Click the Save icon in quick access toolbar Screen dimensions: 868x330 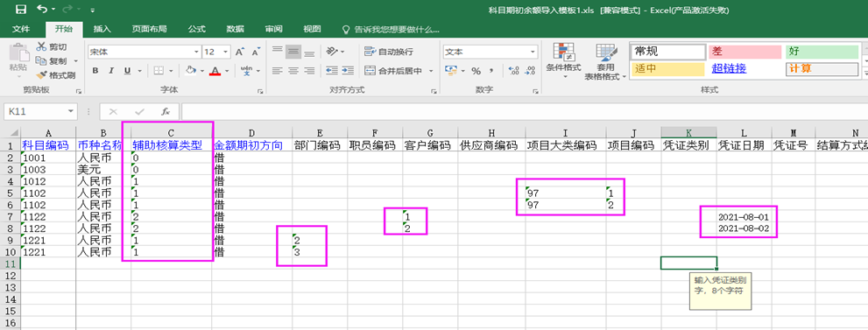pyautogui.click(x=21, y=10)
